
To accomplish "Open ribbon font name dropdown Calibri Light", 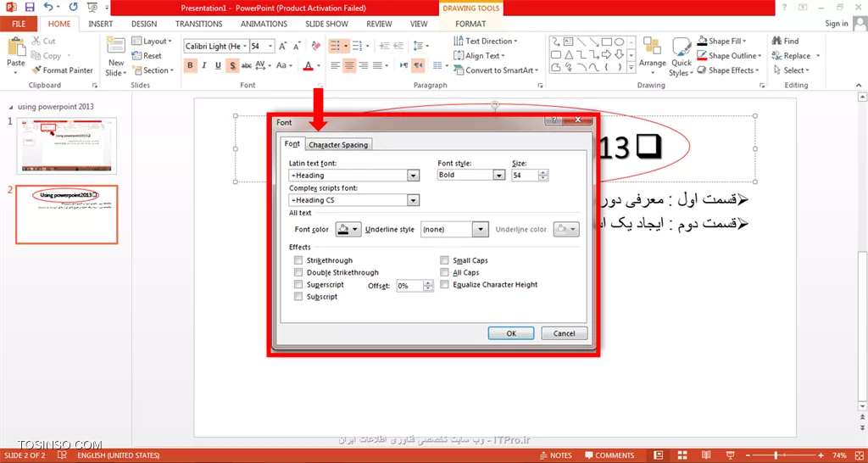I will pyautogui.click(x=245, y=47).
